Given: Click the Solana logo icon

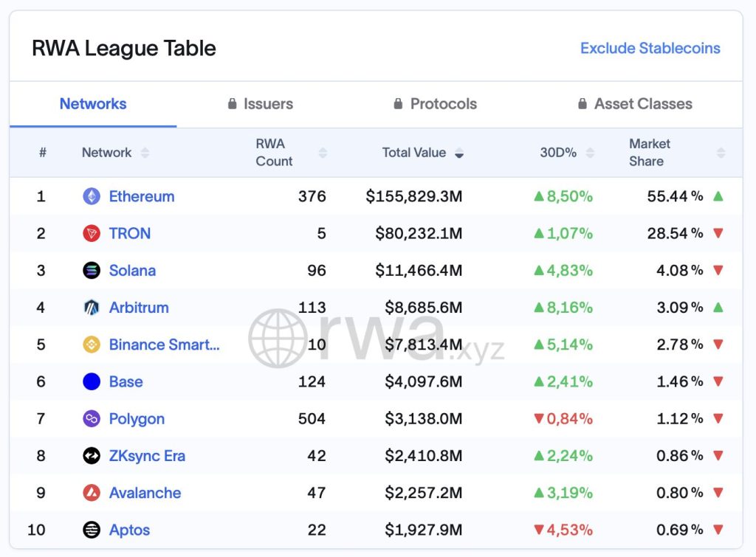Looking at the screenshot, I should 92,271.
